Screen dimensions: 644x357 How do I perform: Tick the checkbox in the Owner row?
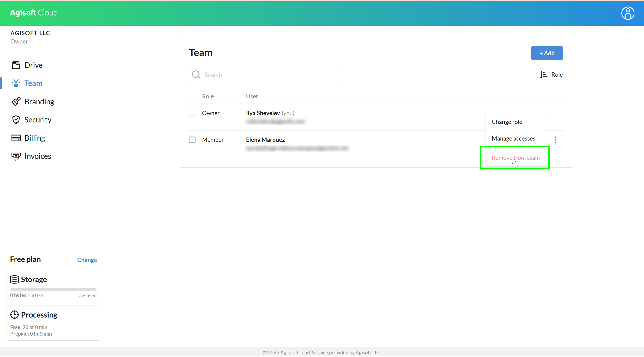click(x=192, y=113)
